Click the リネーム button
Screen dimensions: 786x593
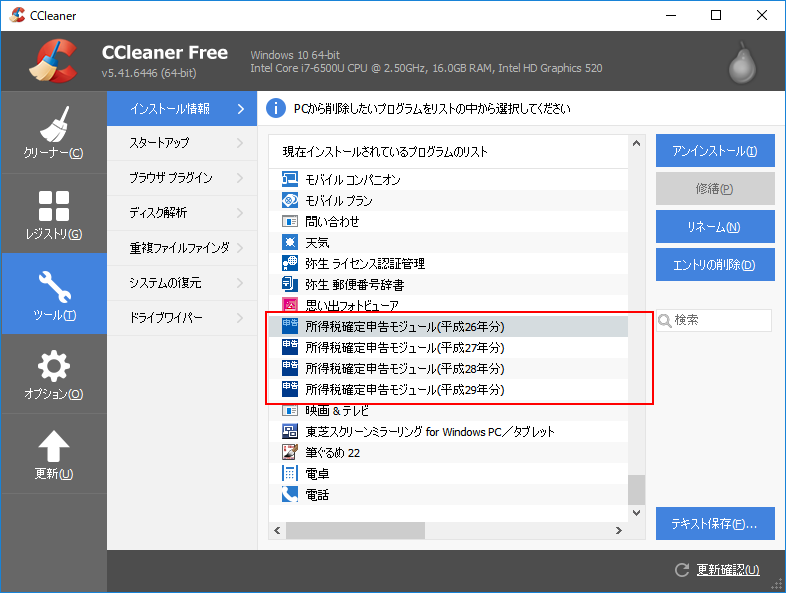pyautogui.click(x=715, y=227)
